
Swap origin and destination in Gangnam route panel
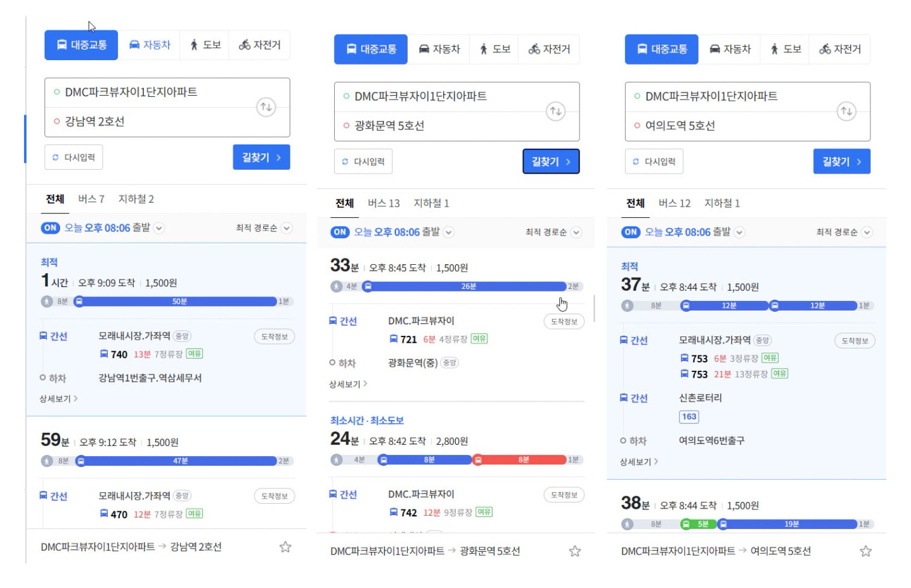pyautogui.click(x=266, y=107)
